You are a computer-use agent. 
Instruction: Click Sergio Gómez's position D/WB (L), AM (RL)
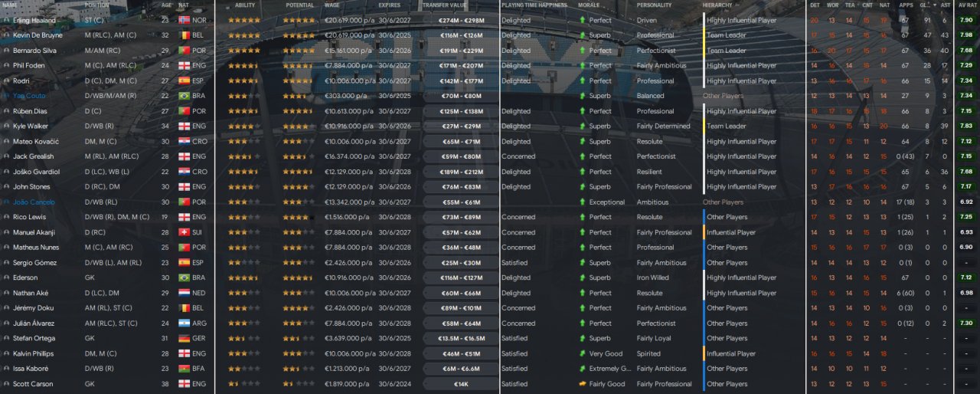(x=113, y=263)
